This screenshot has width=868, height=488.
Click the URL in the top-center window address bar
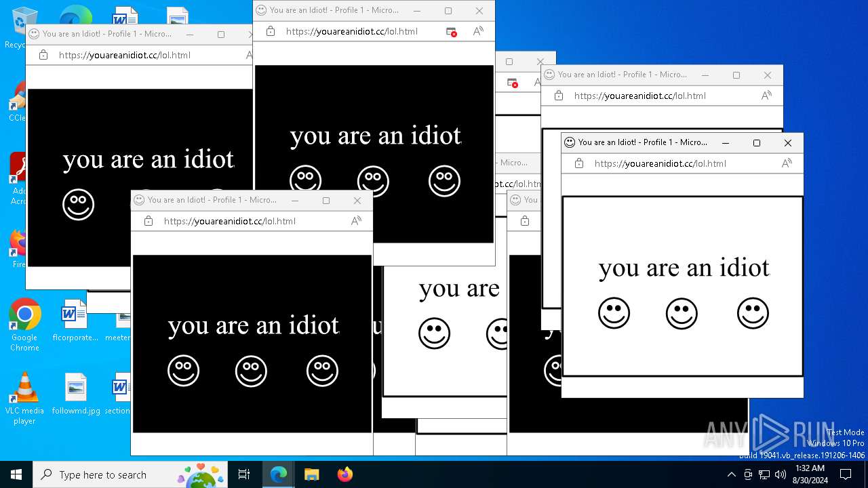(351, 31)
